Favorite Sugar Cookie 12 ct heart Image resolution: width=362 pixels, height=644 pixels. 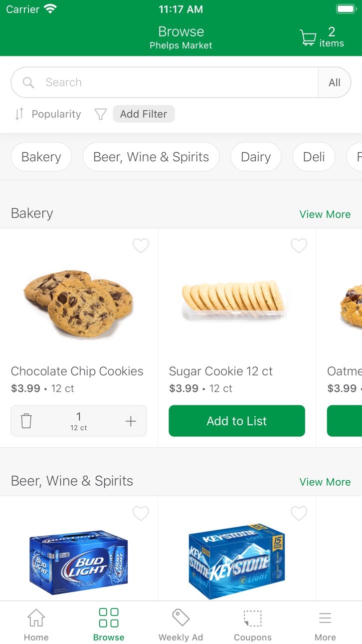[x=299, y=246]
